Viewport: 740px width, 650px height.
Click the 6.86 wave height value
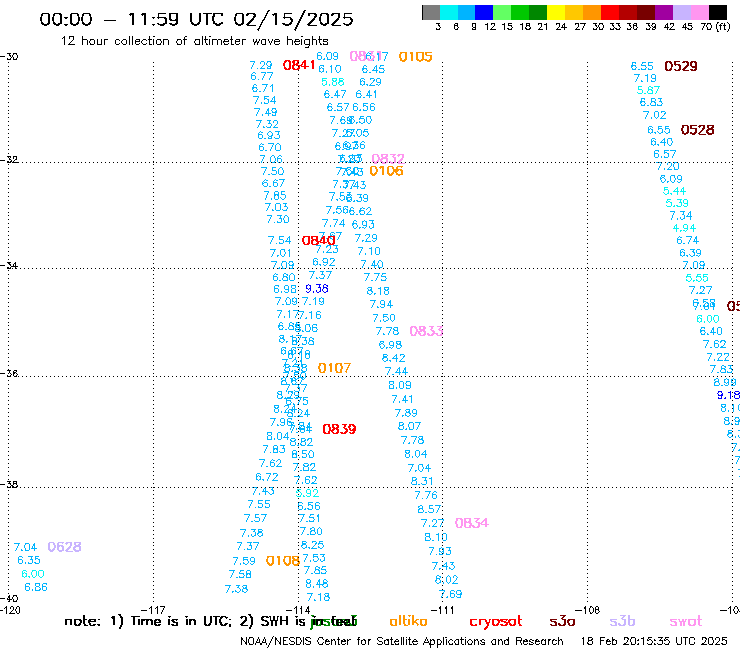(36, 587)
